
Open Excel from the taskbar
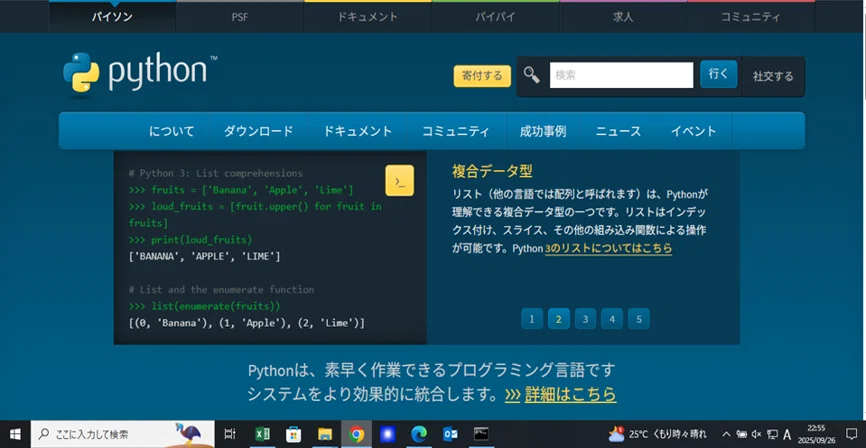(x=263, y=435)
